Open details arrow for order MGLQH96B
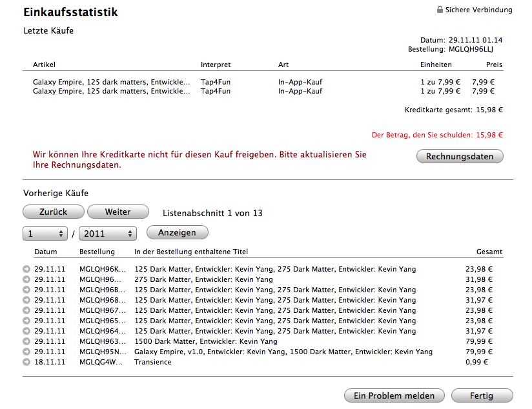532x409 pixels. (x=26, y=290)
